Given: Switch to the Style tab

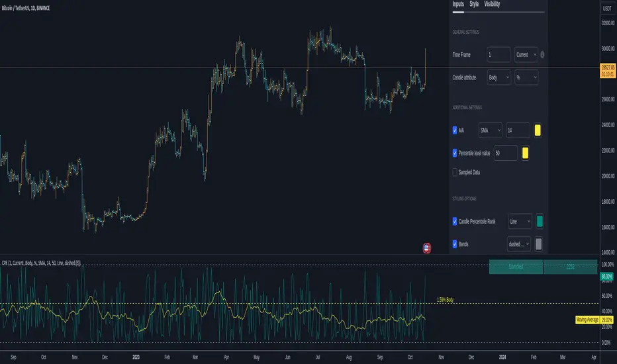Looking at the screenshot, I should pyautogui.click(x=474, y=5).
